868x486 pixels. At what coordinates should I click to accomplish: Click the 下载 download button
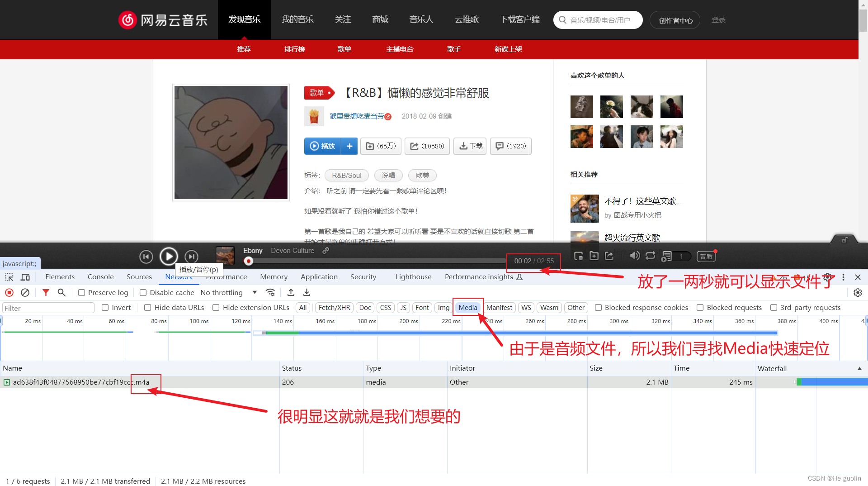pos(470,146)
